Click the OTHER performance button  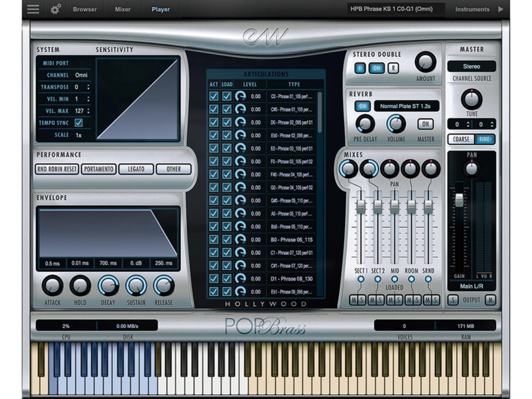[x=174, y=169]
